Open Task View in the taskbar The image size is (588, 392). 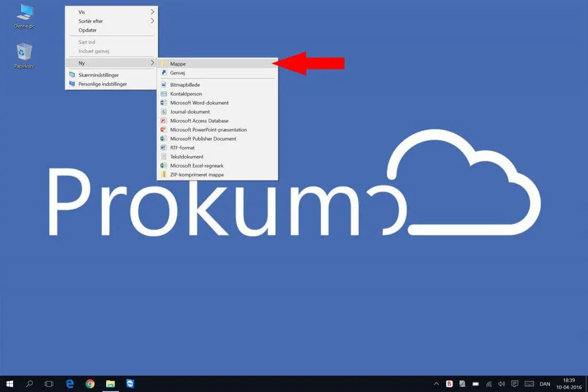pos(49,383)
